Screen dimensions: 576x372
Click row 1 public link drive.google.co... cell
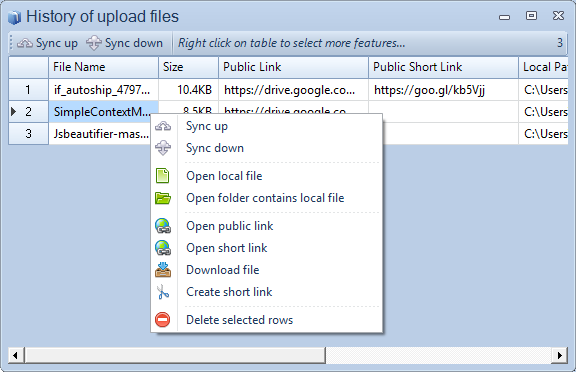(x=294, y=90)
